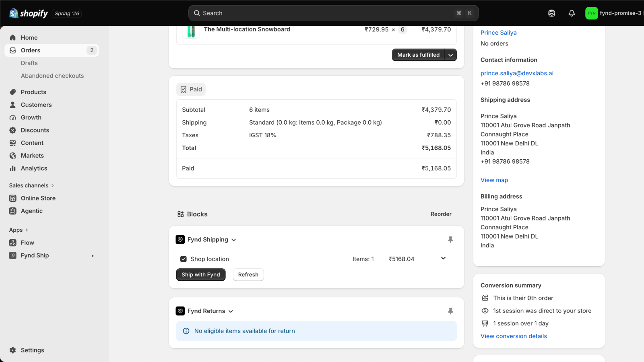The image size is (644, 362).
Task: Click the Online Store icon
Action: pyautogui.click(x=13, y=198)
